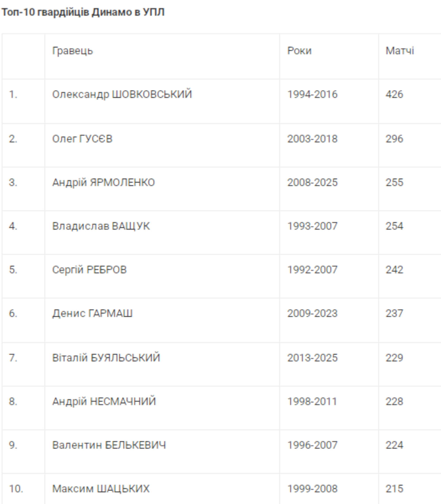Select the Валентин БЕЛЬКЕВИЧ cell
Image resolution: width=441 pixels, height=504 pixels.
click(109, 445)
